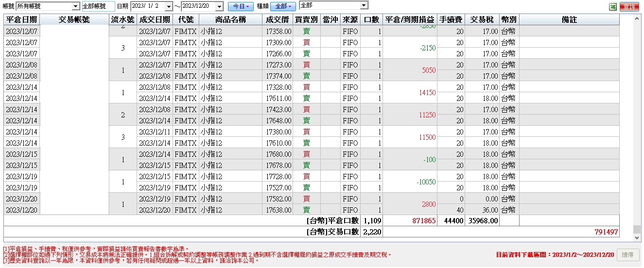
Task: Select the profit cell 11500
Action: tap(410, 137)
